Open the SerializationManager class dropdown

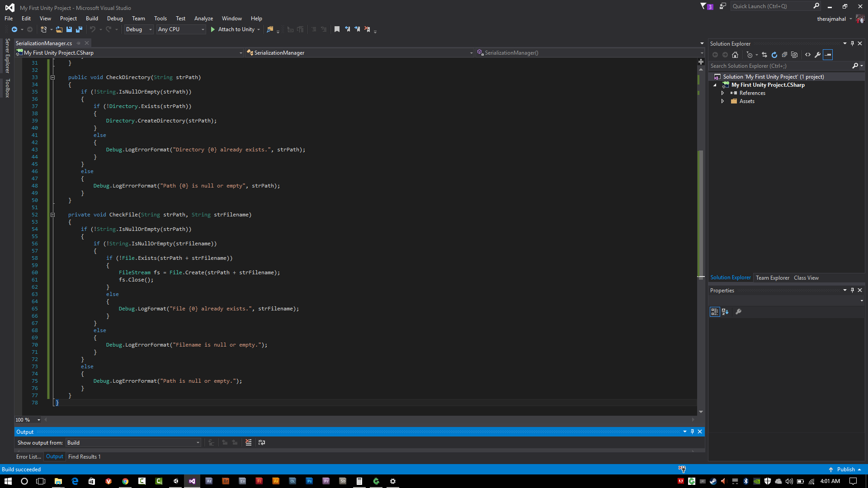tap(360, 53)
